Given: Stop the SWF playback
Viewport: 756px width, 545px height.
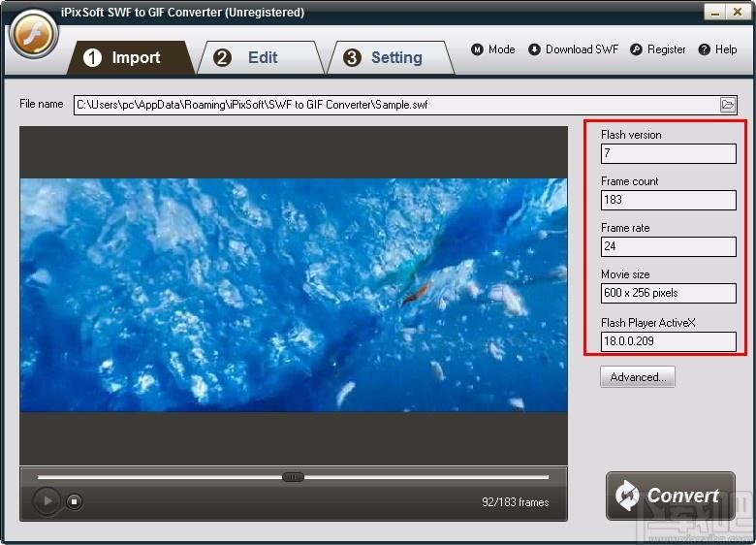Looking at the screenshot, I should tap(74, 501).
